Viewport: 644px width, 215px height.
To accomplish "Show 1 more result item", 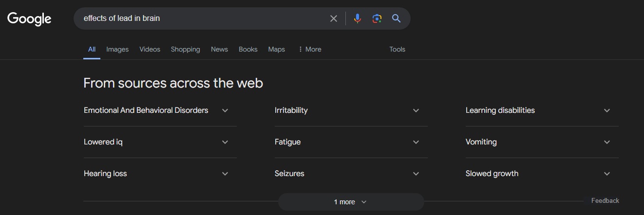I will (351, 202).
